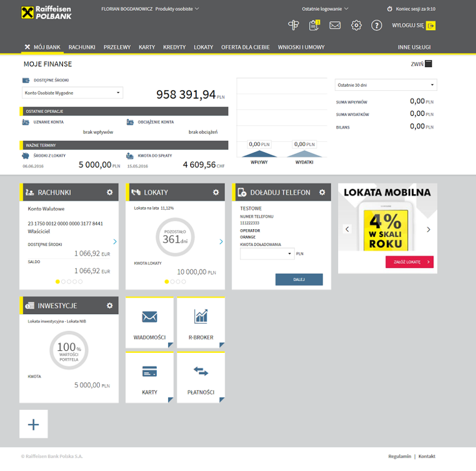The image size is (476, 471).
Task: Open the Ostatnie 30 dni period dropdown
Action: [386, 85]
